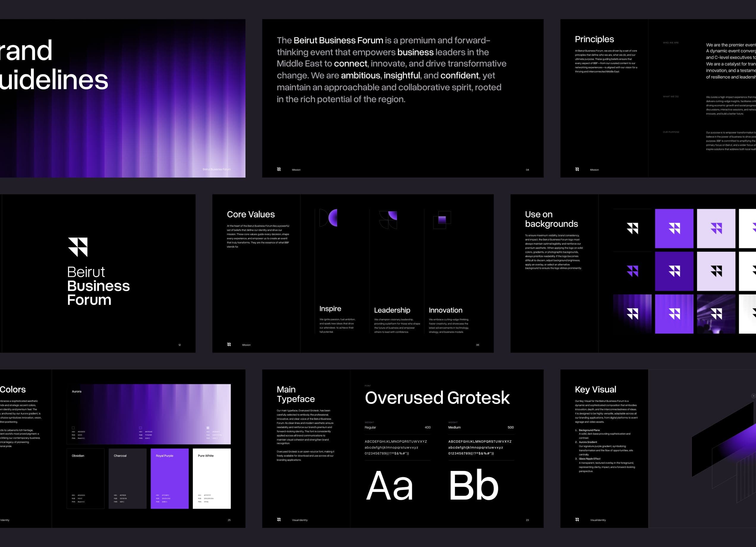Click the Aurora gradient banner

(149, 414)
